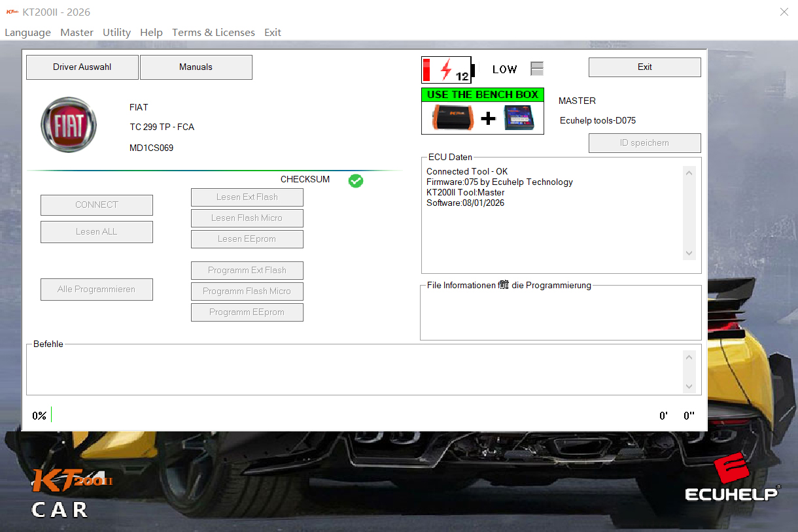Click the green checksum checkmark icon
This screenshot has height=532, width=798.
pyautogui.click(x=356, y=181)
